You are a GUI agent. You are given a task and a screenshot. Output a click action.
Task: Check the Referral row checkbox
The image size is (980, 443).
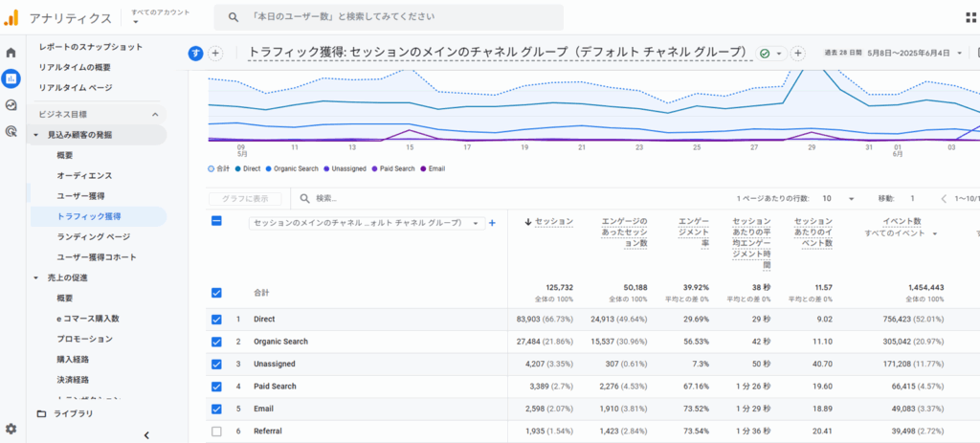pyautogui.click(x=216, y=432)
